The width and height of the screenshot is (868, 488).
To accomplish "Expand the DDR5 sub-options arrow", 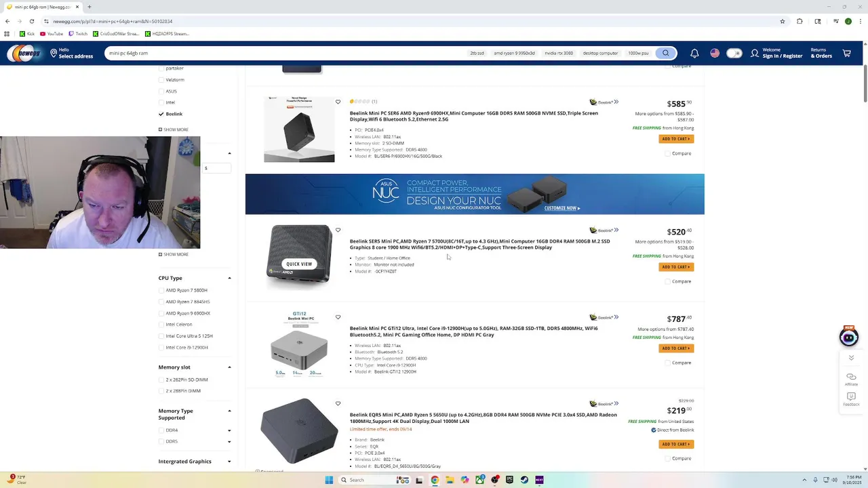I will [229, 441].
